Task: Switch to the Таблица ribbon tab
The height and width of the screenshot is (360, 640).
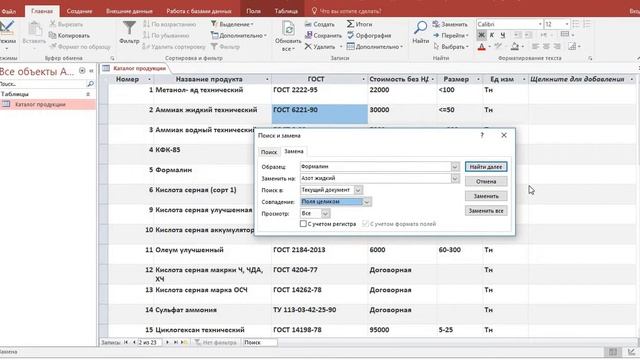Action: [286, 11]
